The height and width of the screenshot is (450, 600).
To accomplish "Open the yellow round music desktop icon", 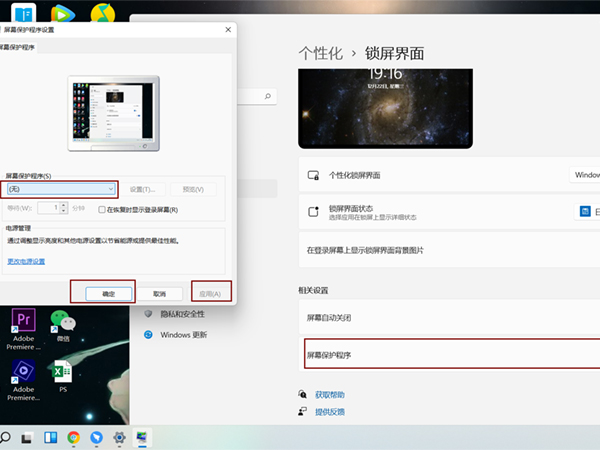I will pos(103,13).
